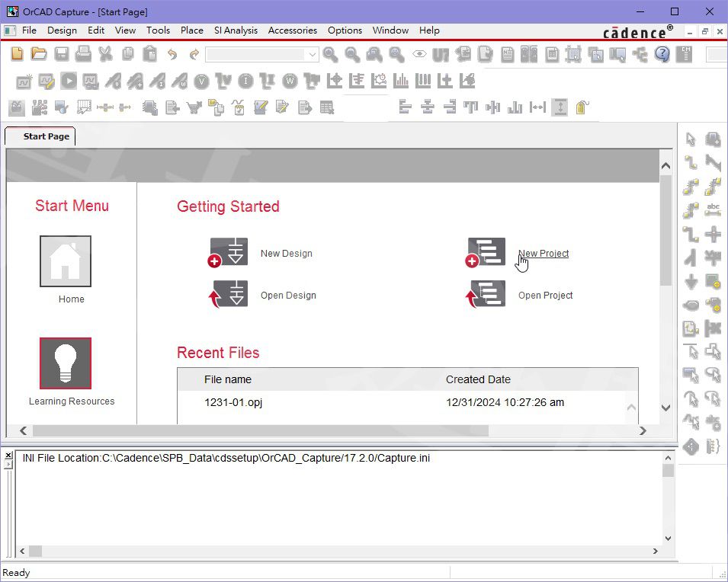Click the start page vertical scrollbar thumb
This screenshot has width=728, height=582.
tap(665, 231)
